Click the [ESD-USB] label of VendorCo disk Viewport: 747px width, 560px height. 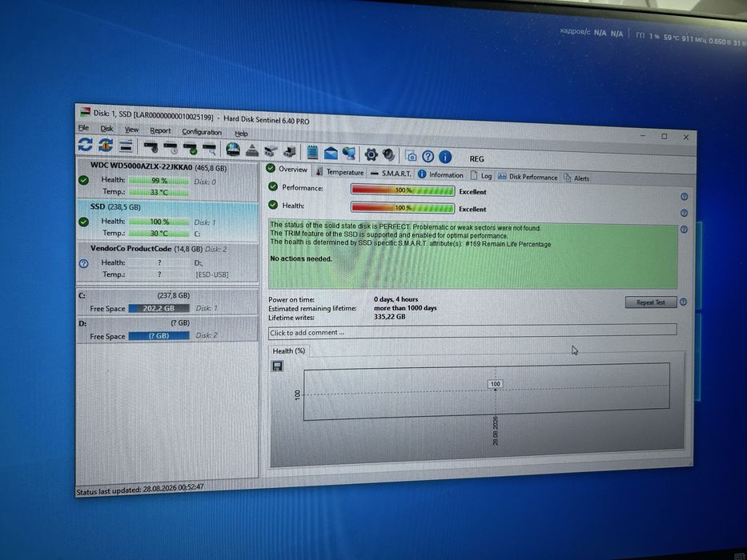[x=212, y=274]
